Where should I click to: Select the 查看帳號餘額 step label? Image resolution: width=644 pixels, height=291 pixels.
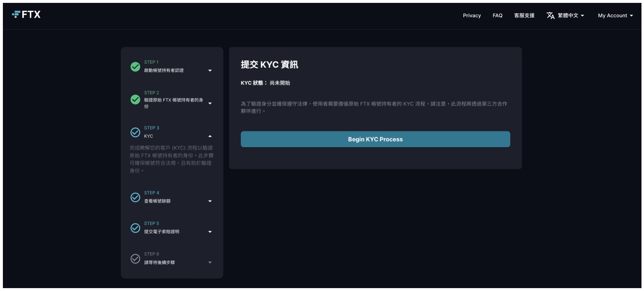coord(157,201)
